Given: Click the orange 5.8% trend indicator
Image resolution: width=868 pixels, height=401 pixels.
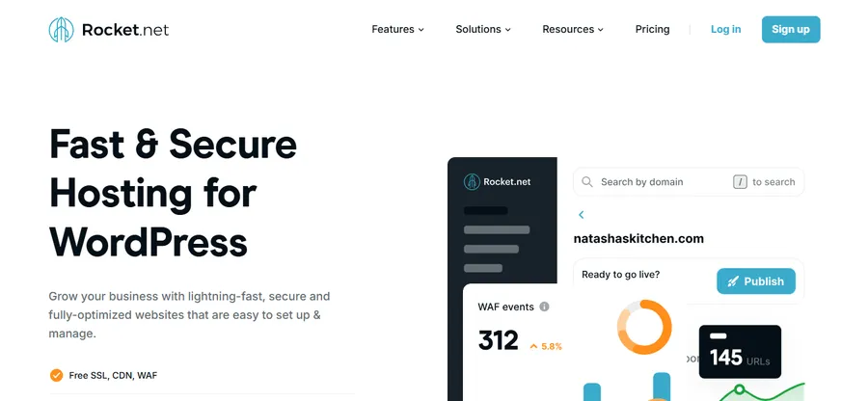Looking at the screenshot, I should tap(546, 346).
